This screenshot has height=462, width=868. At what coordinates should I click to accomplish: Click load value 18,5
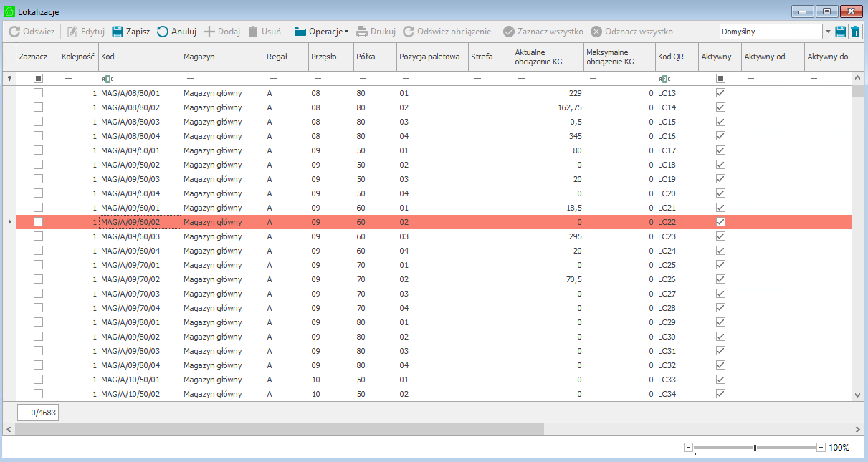pos(573,208)
